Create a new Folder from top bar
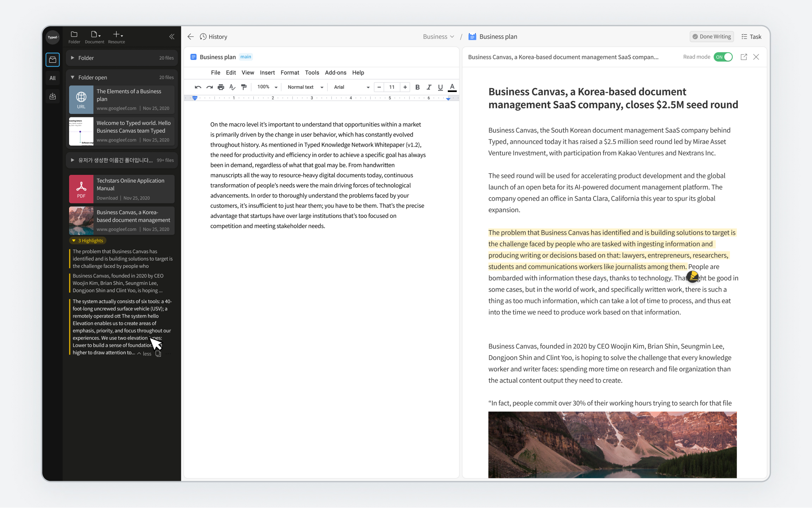Viewport: 812px width, 508px height. 74,37
